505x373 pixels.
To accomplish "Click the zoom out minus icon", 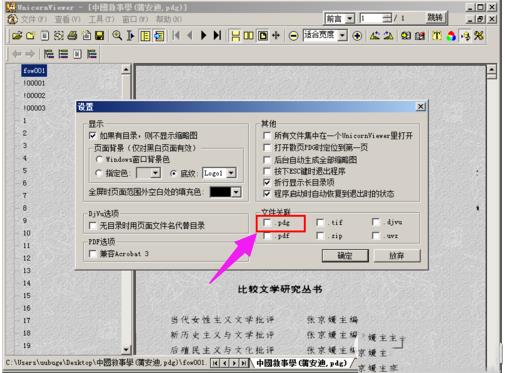I will coord(293,36).
